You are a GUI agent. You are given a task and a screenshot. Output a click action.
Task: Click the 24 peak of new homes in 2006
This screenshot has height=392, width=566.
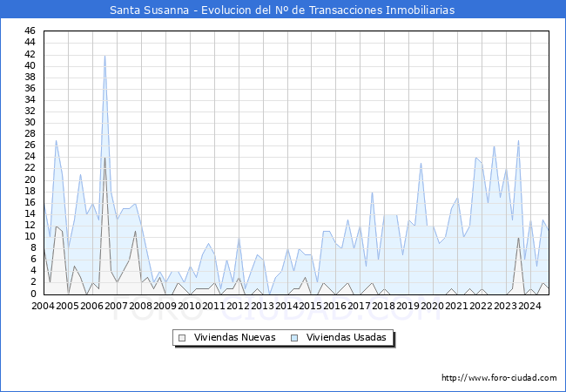[x=104, y=158]
